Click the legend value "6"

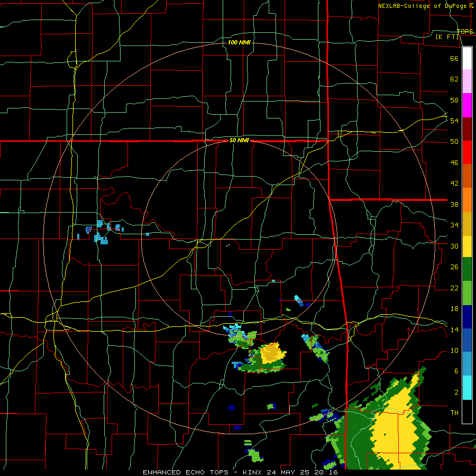[x=456, y=371]
